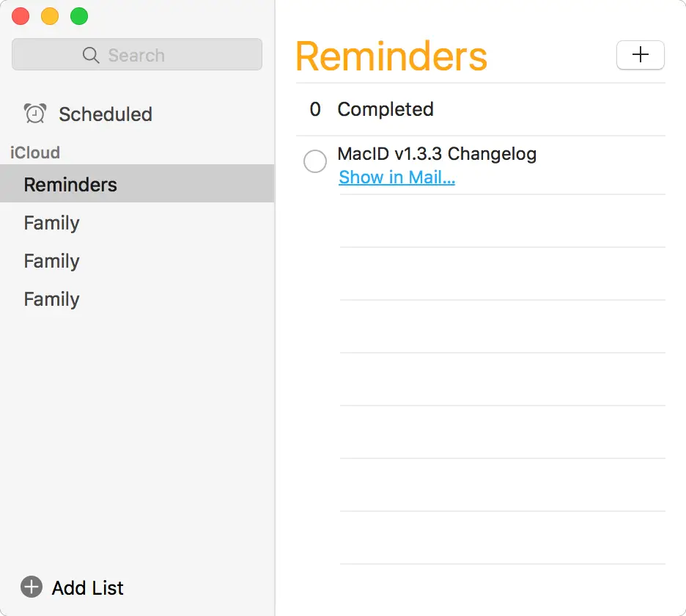Select the bottom Family list

point(51,299)
